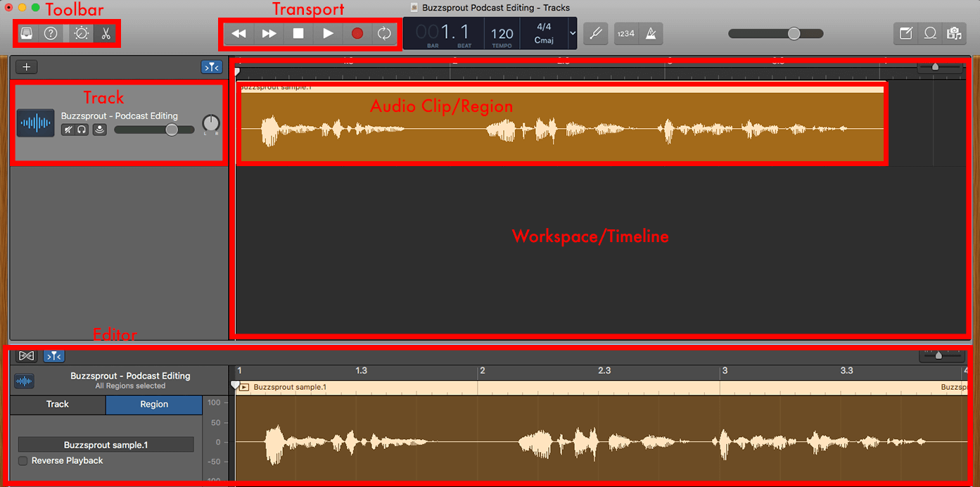Switch to the Region tab
980x487 pixels.
point(153,405)
